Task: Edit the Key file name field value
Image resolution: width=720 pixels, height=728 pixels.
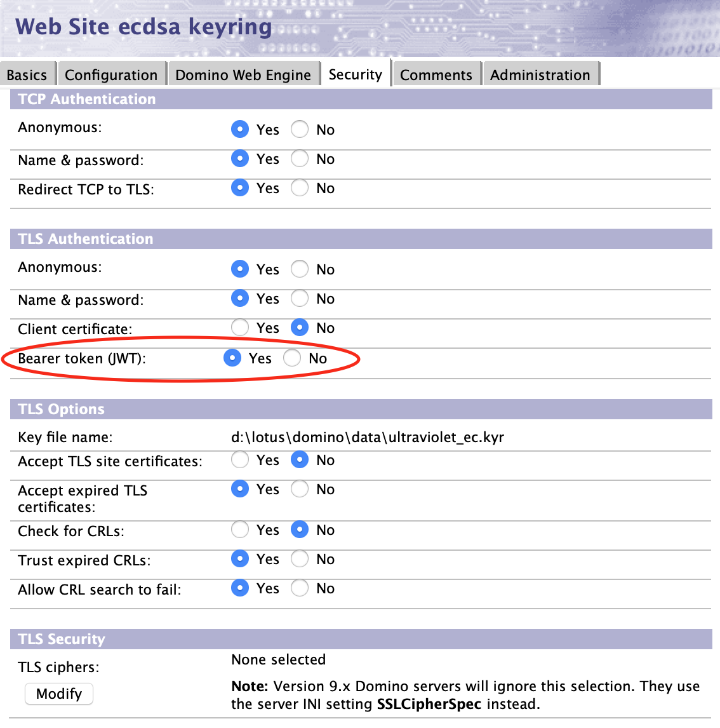Action: click(368, 437)
